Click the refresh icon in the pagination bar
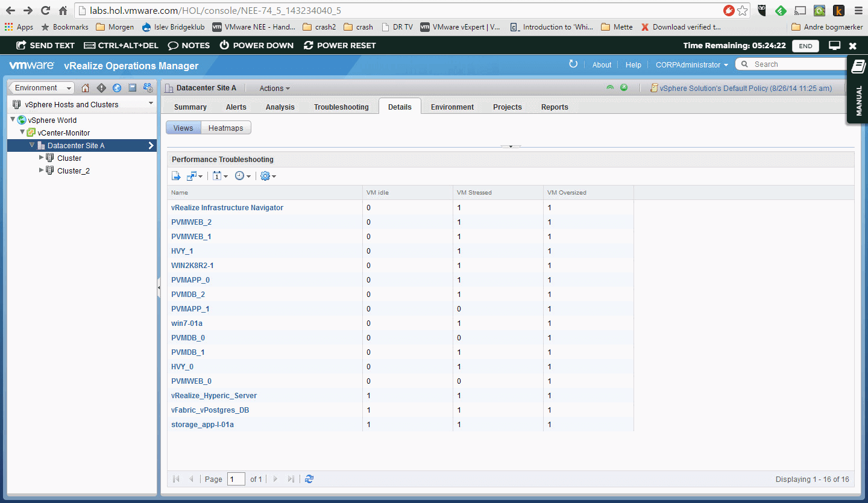This screenshot has width=868, height=503. 309,479
